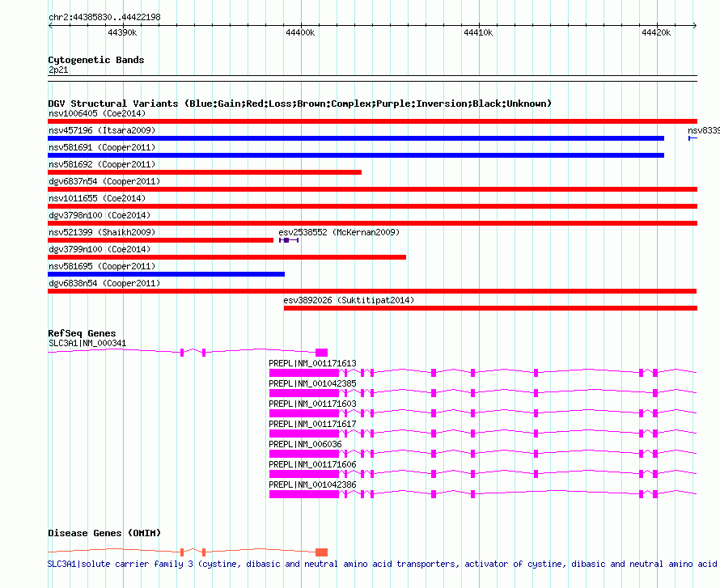Click the PREPL|NM_006036 transcript label
The width and height of the screenshot is (720, 588).
point(305,444)
